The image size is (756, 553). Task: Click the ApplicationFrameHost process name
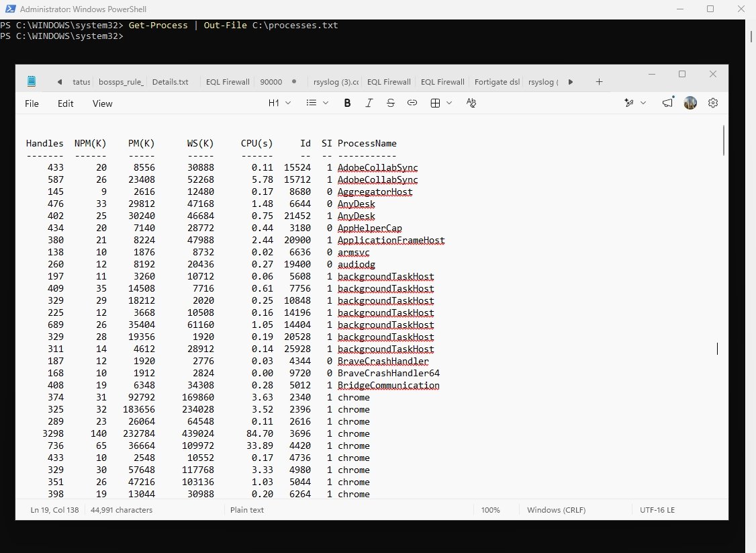[391, 241]
